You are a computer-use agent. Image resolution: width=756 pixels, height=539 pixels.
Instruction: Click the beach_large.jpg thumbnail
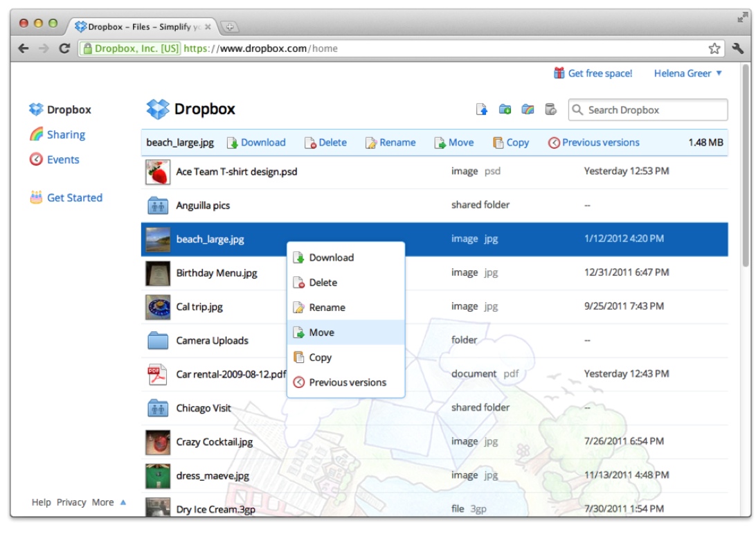(x=158, y=240)
